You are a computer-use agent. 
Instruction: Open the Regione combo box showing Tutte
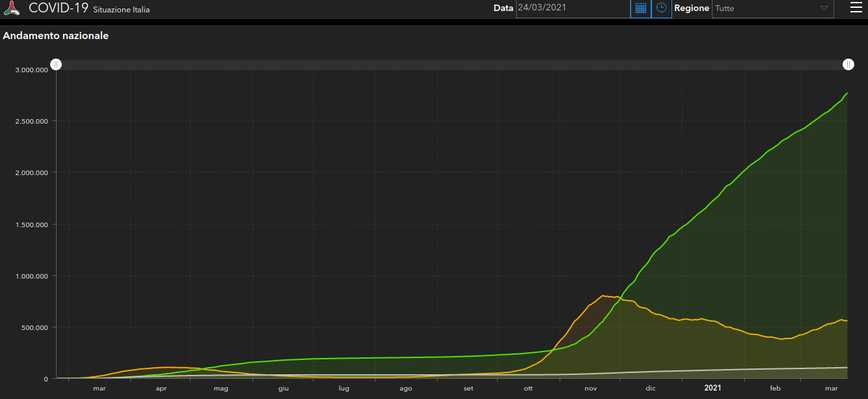pos(773,8)
